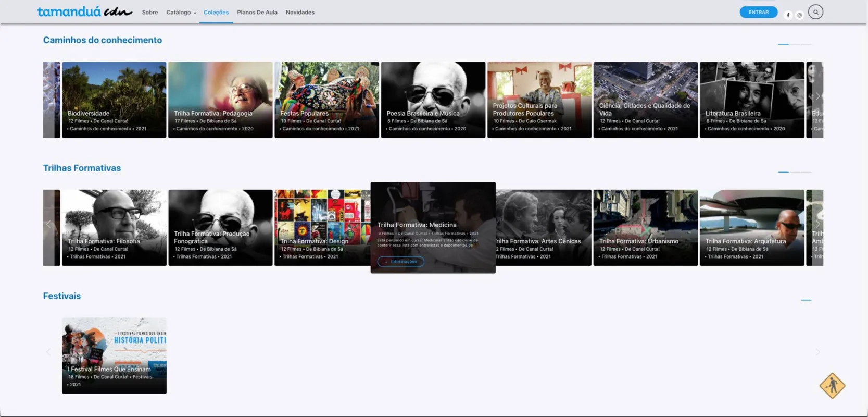
Task: Open the Coleções tab
Action: pyautogui.click(x=216, y=12)
